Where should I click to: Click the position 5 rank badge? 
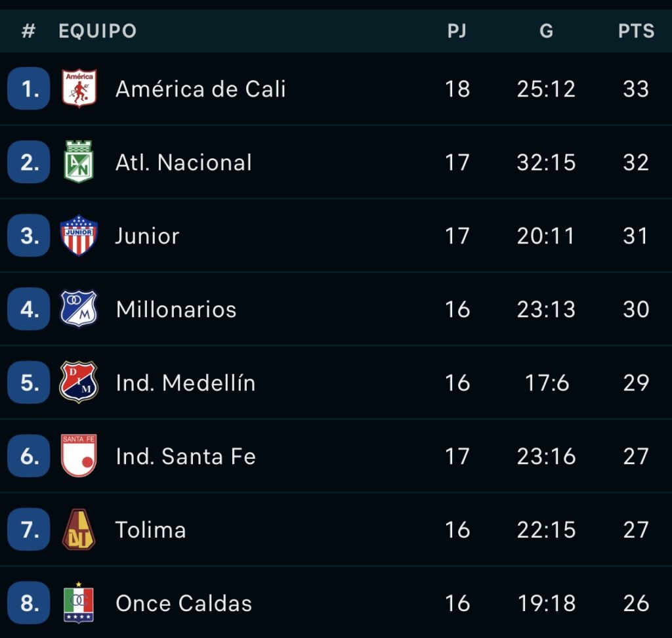(x=29, y=382)
